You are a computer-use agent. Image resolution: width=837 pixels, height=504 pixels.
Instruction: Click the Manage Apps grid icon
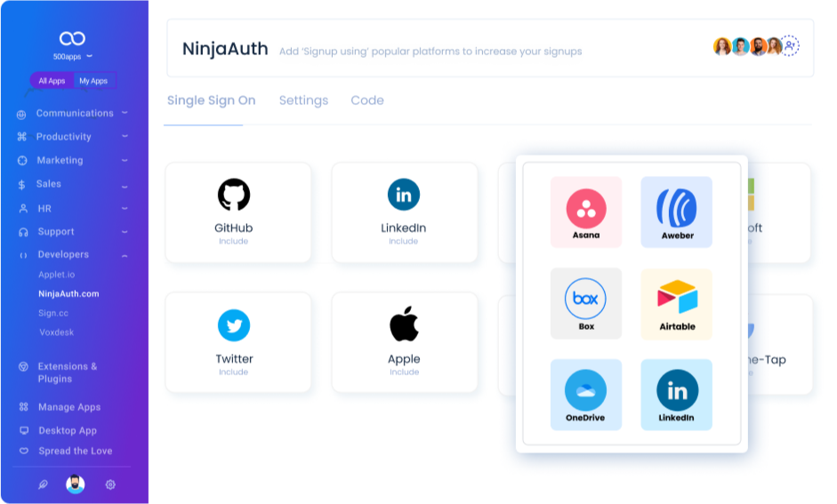(x=23, y=407)
